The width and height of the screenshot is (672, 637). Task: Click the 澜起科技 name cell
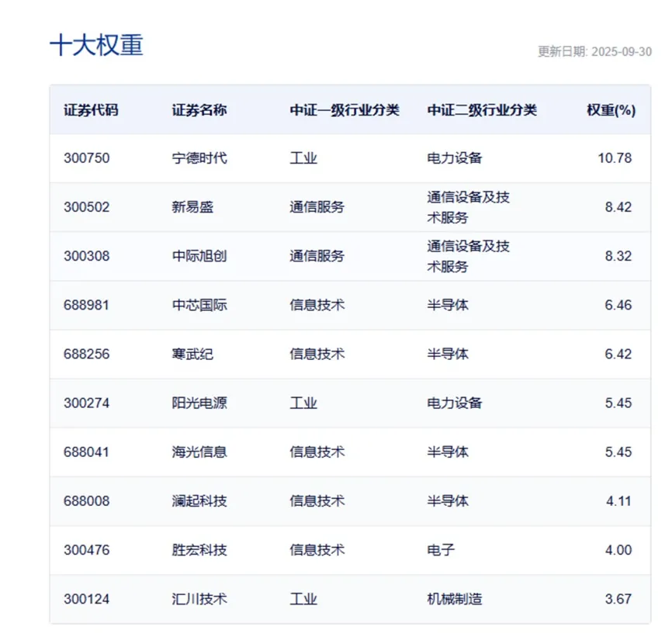pyautogui.click(x=199, y=500)
